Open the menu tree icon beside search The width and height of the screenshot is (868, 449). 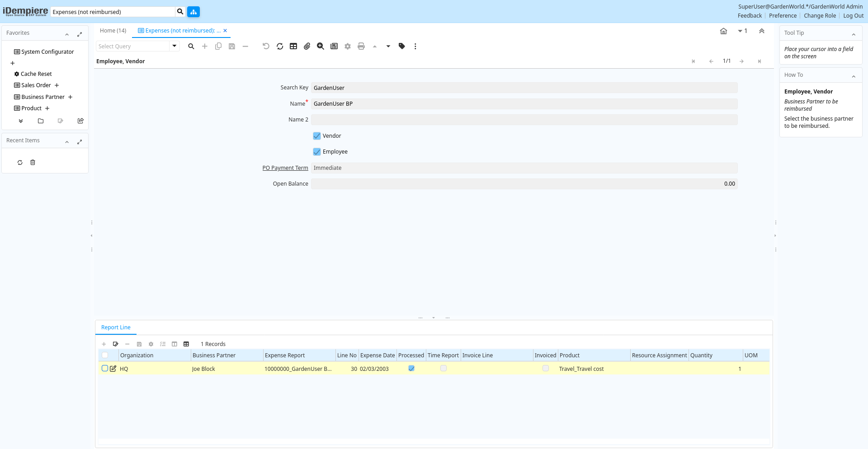pos(193,12)
